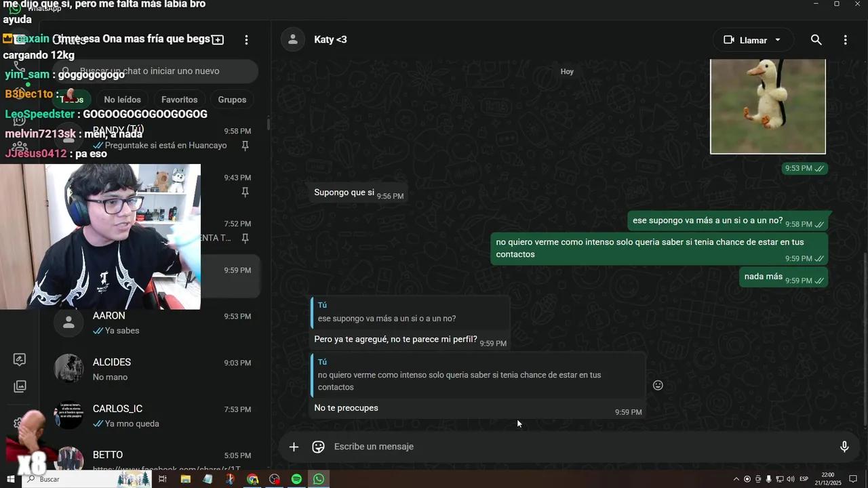Show hidden system tray icons

coord(736,479)
